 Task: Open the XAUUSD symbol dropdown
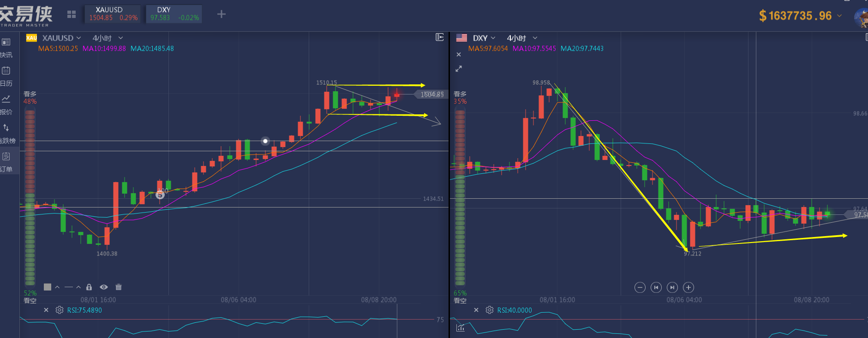62,38
